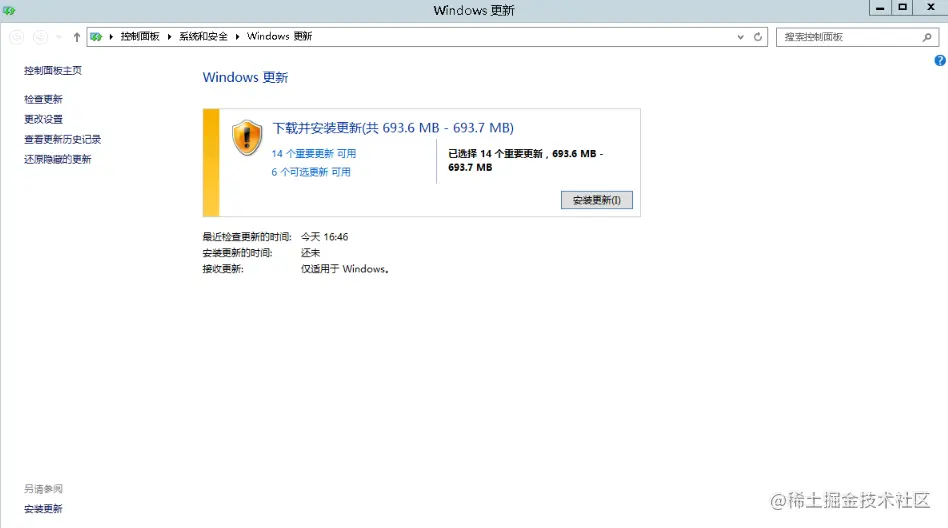Open the 系统和安全 breadcrumb
The height and width of the screenshot is (528, 948).
coord(203,36)
